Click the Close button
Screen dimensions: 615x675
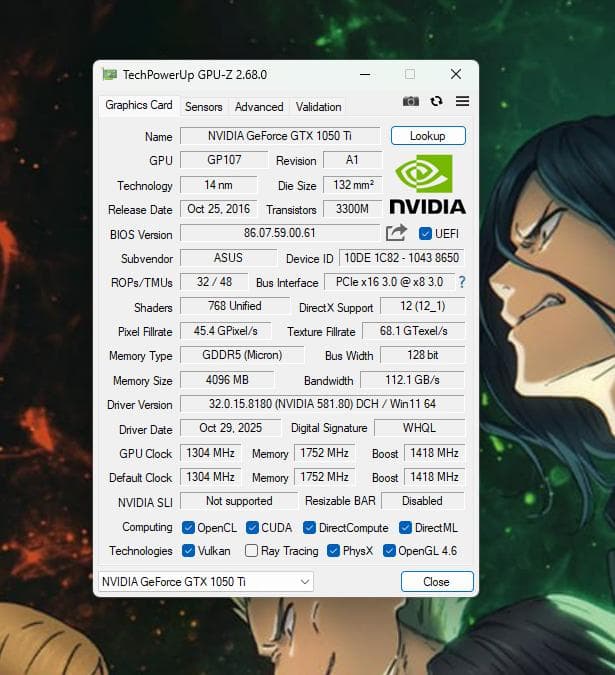coord(437,582)
